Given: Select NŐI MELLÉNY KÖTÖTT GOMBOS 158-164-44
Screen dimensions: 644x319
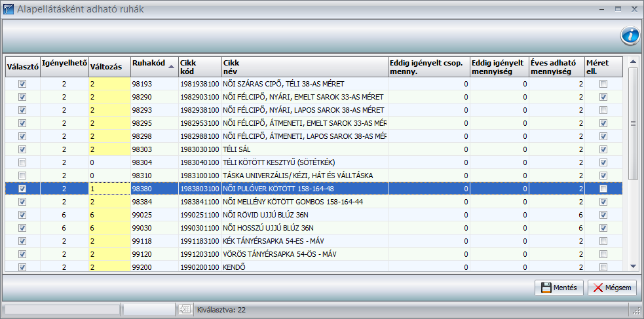Looking at the screenshot, I should click(x=314, y=202).
